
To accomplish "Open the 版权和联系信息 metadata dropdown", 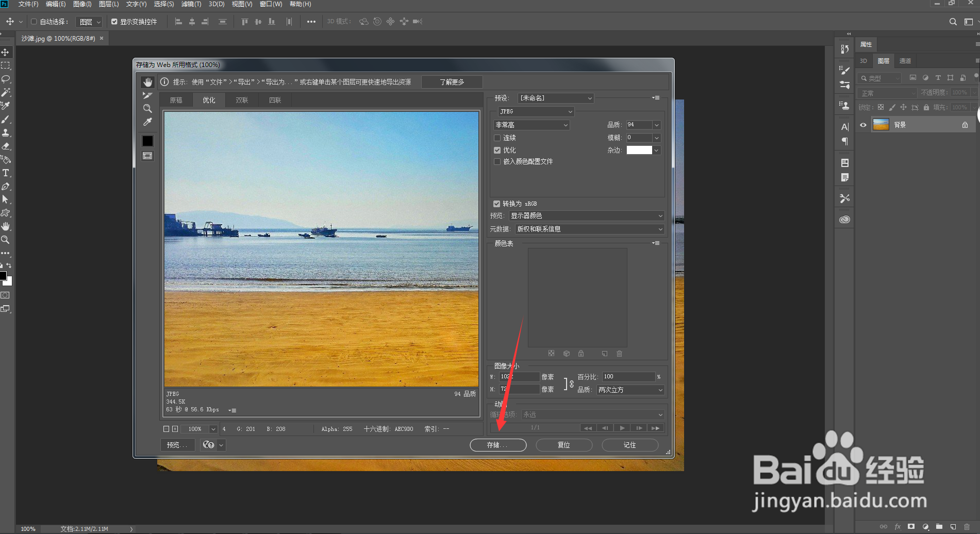I will (x=590, y=229).
